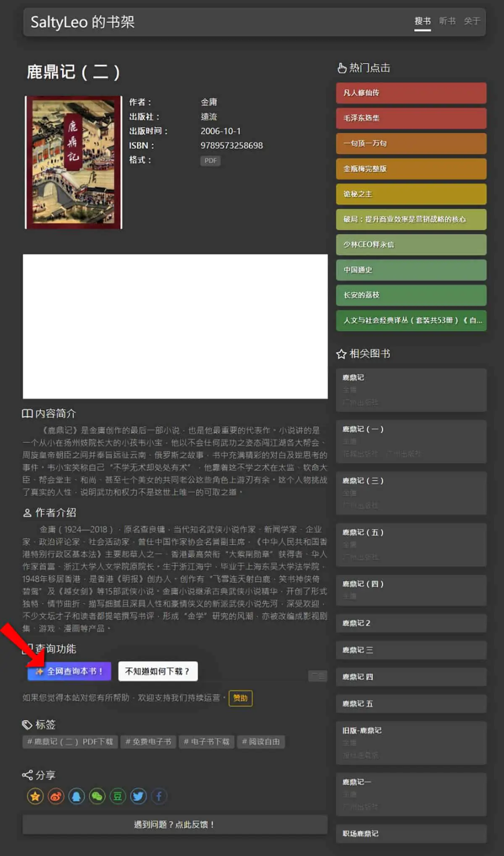This screenshot has width=504, height=856.
Task: Click the 不知道如何下载 button
Action: [x=158, y=671]
